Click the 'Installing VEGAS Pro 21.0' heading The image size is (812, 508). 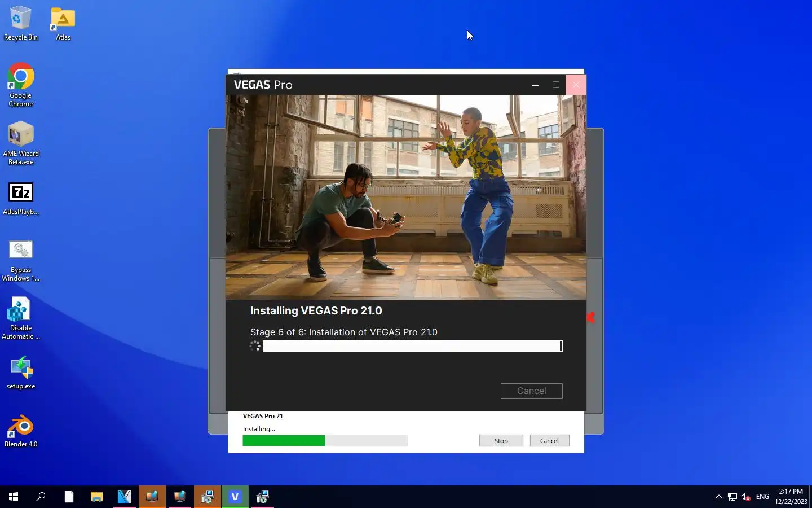point(316,311)
